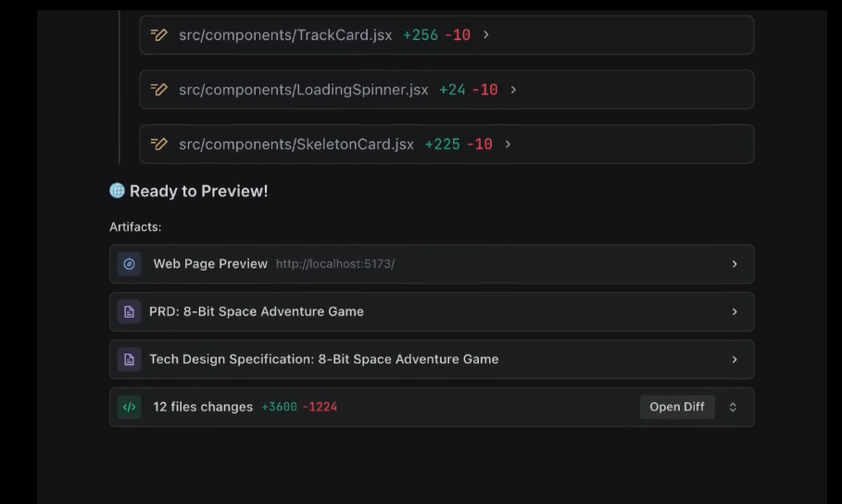Click the edit icon beside TrackCard.jsx
842x504 pixels.
[x=159, y=35]
